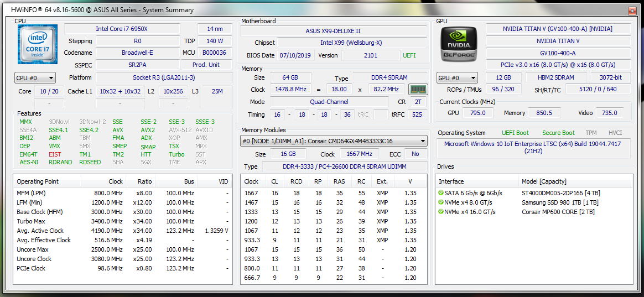Screen dimensions: 644x297
Task: Click the Secure Boot status label
Action: [x=558, y=133]
